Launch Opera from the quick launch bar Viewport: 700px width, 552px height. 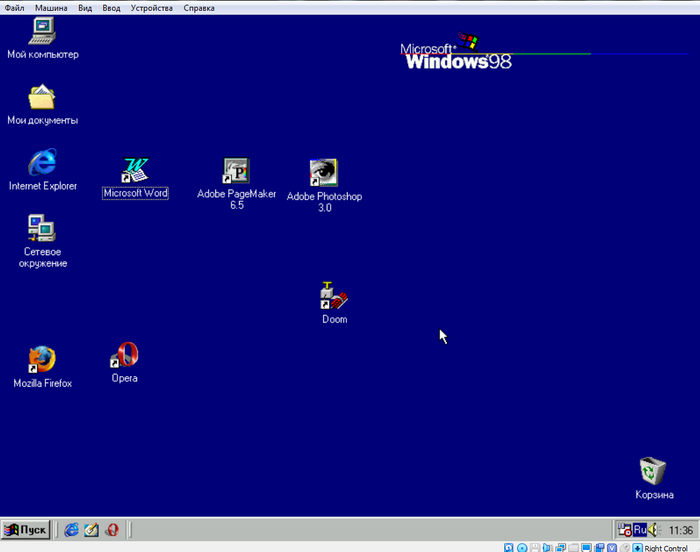(x=112, y=530)
